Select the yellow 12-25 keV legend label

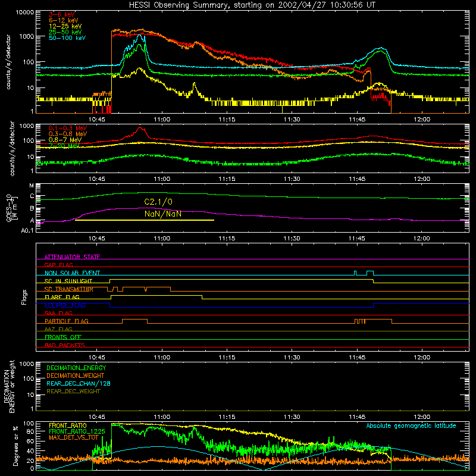[65, 26]
